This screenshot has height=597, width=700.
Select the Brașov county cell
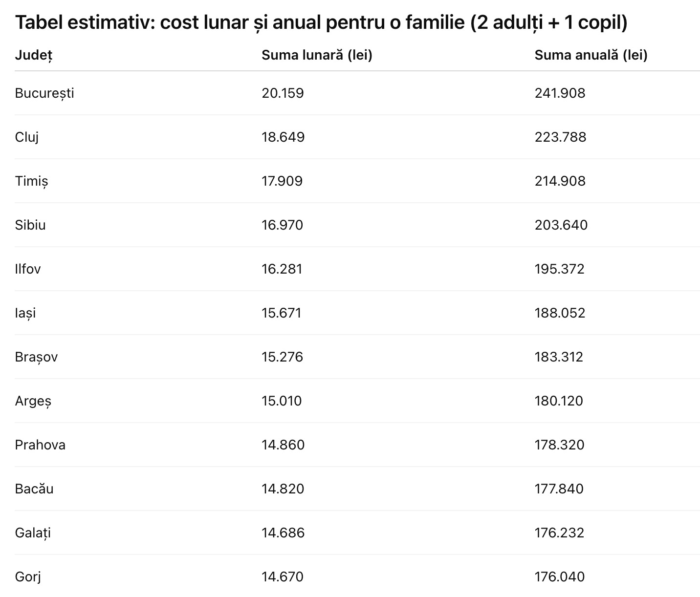pyautogui.click(x=36, y=357)
